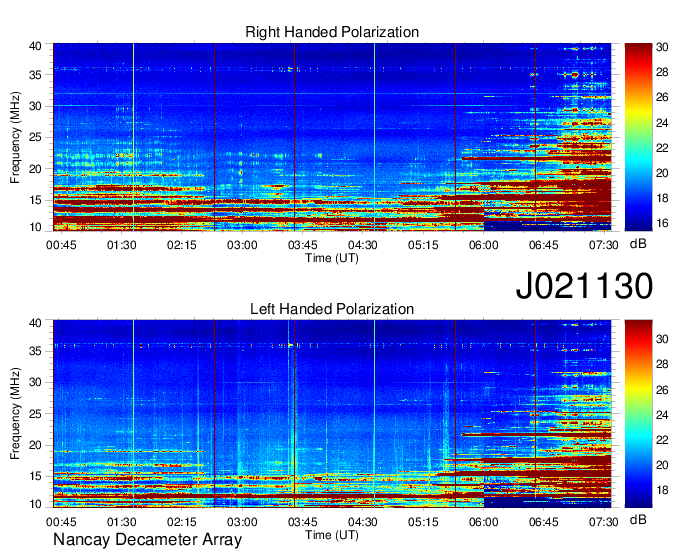Image resolution: width=680 pixels, height=552 pixels.
Task: Click 06:00 tick on upper time axis
Action: click(x=484, y=245)
